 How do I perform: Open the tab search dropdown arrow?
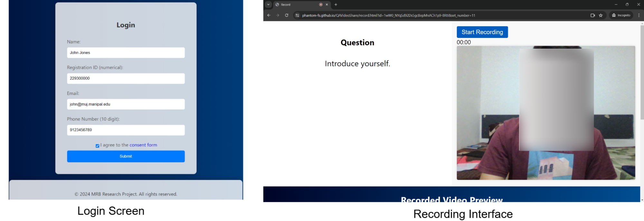(x=268, y=5)
